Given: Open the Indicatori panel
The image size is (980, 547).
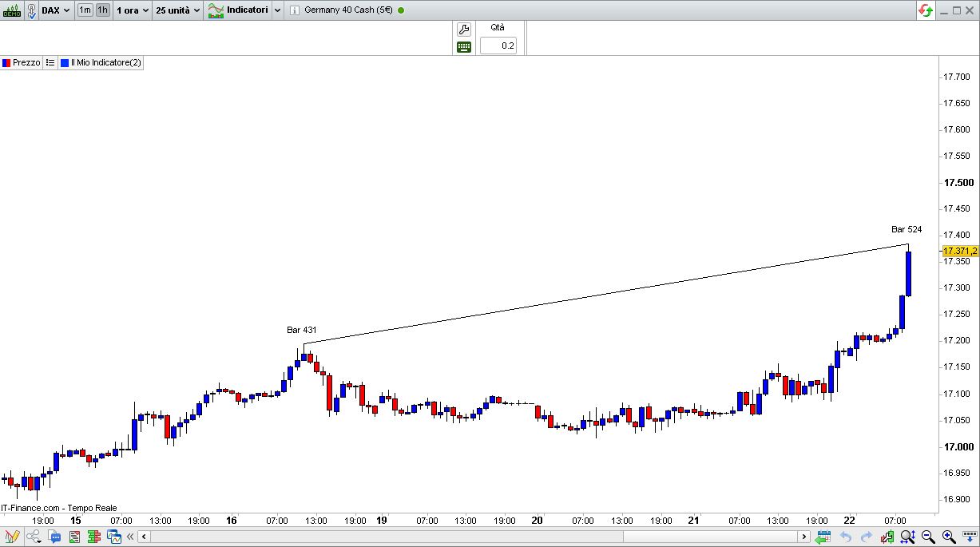Looking at the screenshot, I should click(x=238, y=10).
